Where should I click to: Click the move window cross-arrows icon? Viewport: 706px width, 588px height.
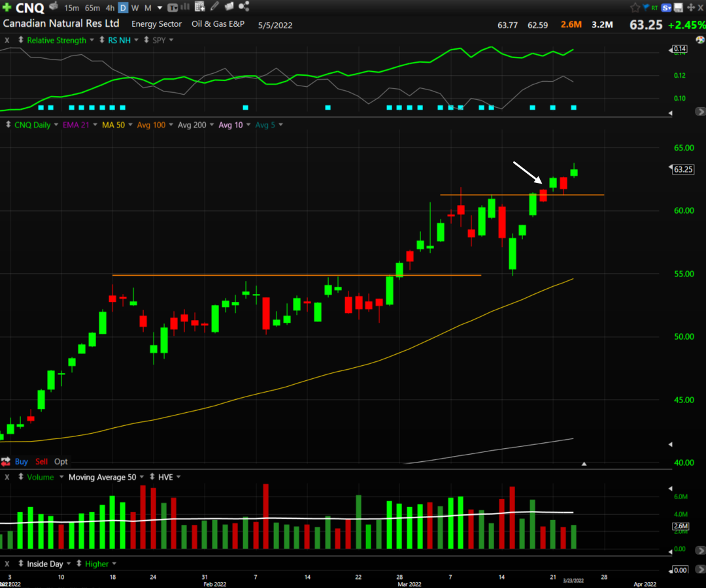pyautogui.click(x=691, y=8)
